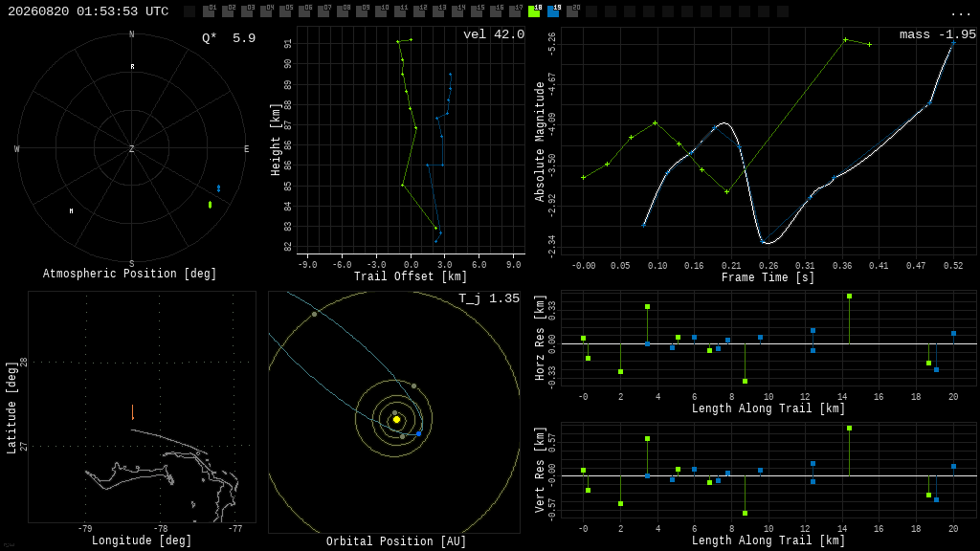
Task: Select station box 05 in top strip
Action: [285, 11]
